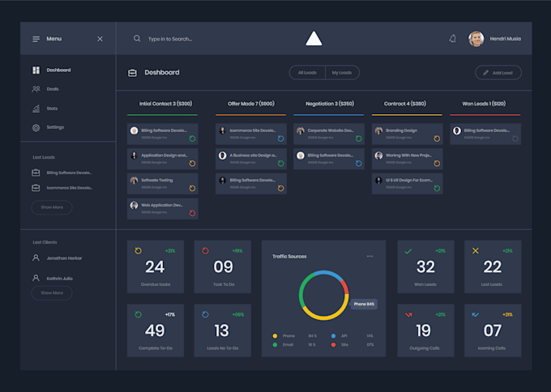Click the white triangle logo

pyautogui.click(x=314, y=38)
